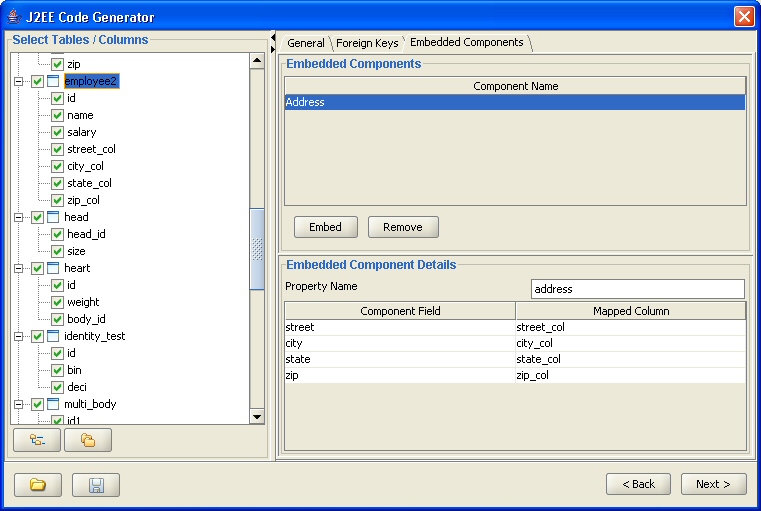This screenshot has width=761, height=511.
Task: Click the heart table icon
Action: click(x=53, y=268)
